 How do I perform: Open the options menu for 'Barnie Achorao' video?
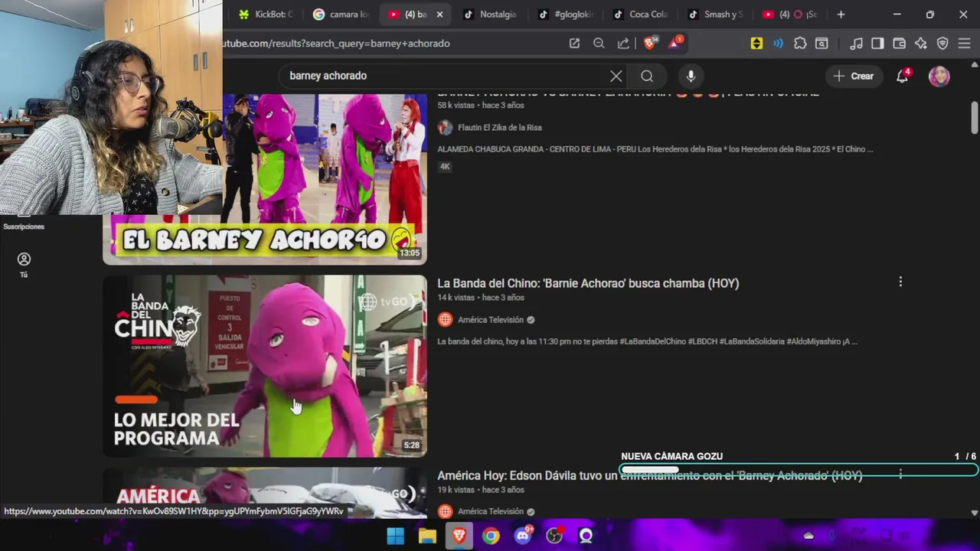point(900,282)
